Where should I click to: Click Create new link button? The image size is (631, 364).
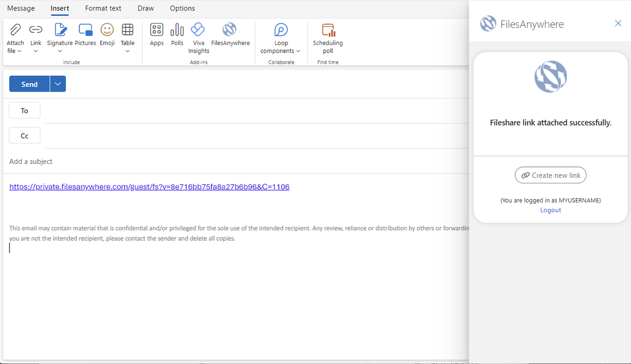(x=550, y=175)
